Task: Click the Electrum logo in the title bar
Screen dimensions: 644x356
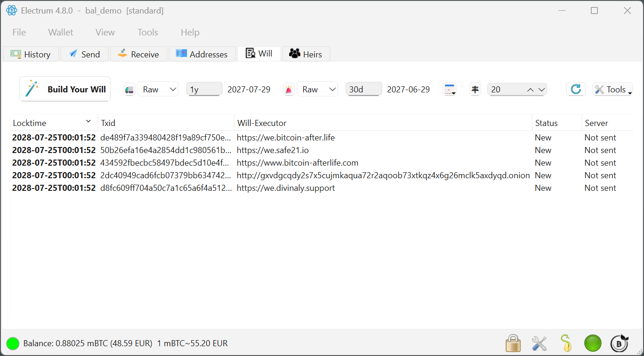Action: tap(12, 10)
